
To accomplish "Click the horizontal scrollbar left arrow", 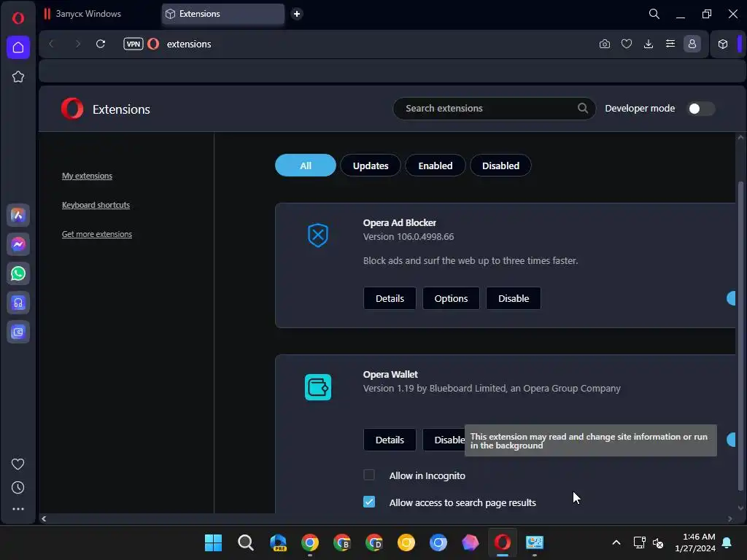I will click(44, 518).
